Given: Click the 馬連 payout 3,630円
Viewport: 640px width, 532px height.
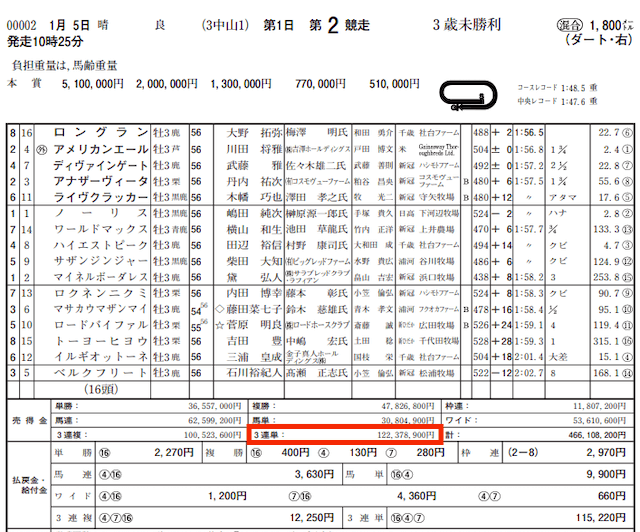Looking at the screenshot, I should [x=314, y=474].
